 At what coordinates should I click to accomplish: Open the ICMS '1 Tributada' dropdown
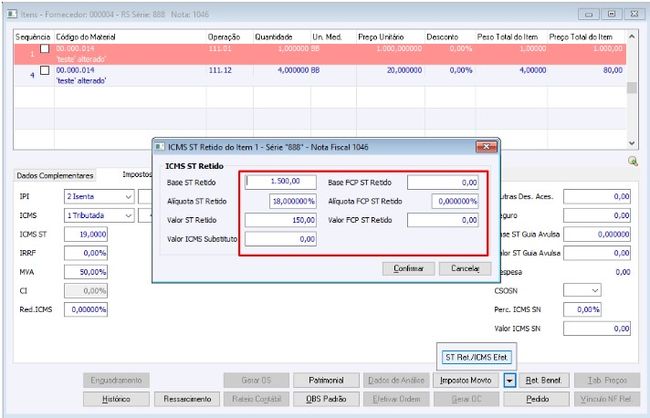click(129, 216)
